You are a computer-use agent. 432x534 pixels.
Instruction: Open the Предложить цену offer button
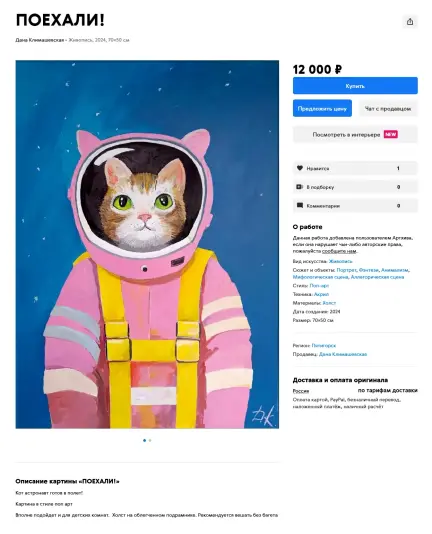point(322,109)
